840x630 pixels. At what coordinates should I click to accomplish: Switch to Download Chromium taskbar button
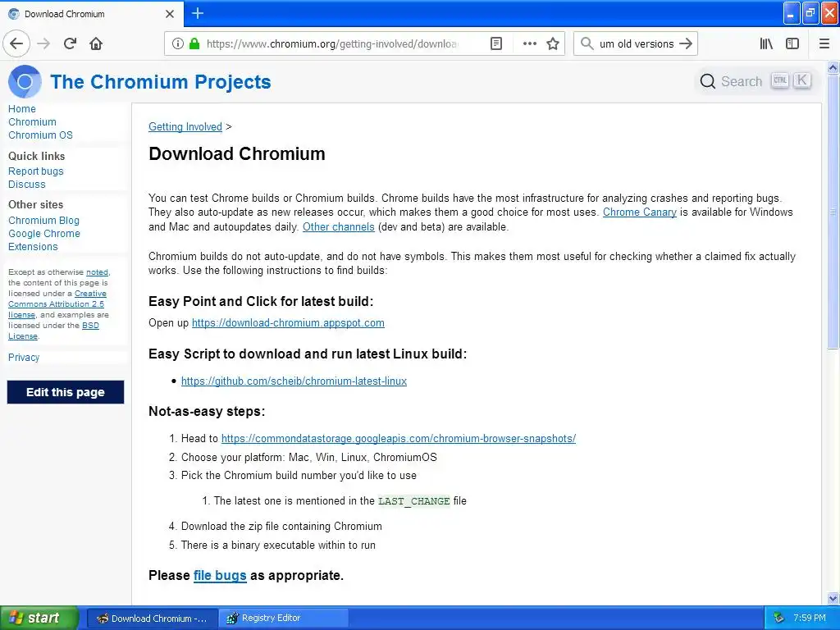152,618
